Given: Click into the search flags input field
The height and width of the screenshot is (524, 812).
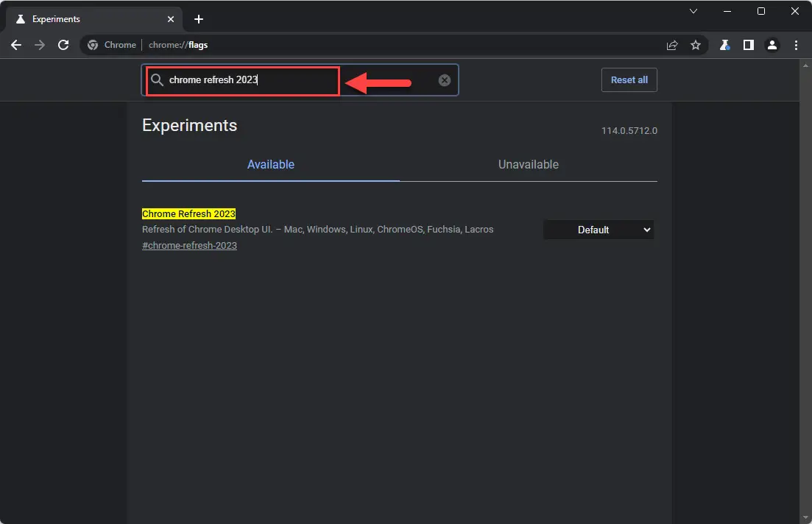Looking at the screenshot, I should (x=300, y=79).
